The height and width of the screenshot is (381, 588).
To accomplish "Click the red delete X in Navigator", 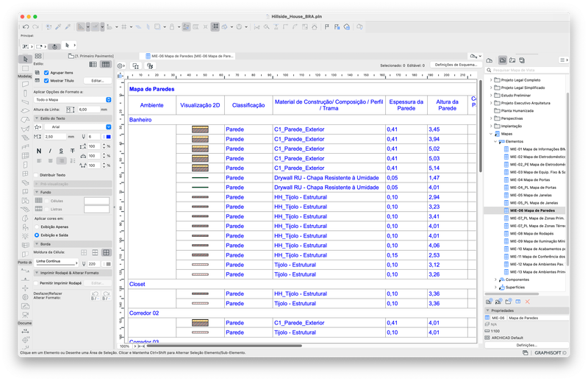I will click(x=528, y=302).
